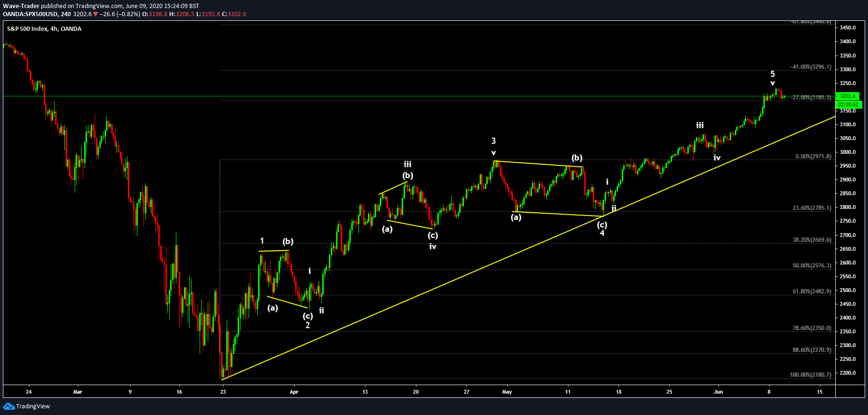Click Elliott wave label "1" on chart
This screenshot has height=415, width=868.
[262, 241]
